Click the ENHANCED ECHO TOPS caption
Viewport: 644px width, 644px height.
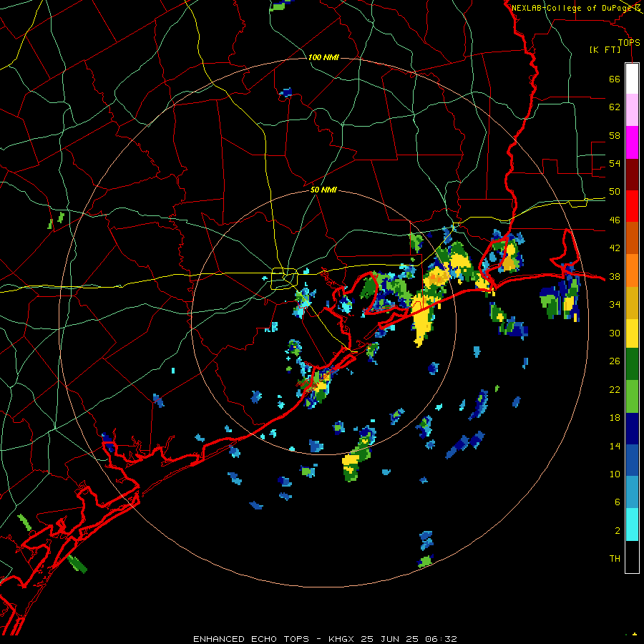click(251, 639)
